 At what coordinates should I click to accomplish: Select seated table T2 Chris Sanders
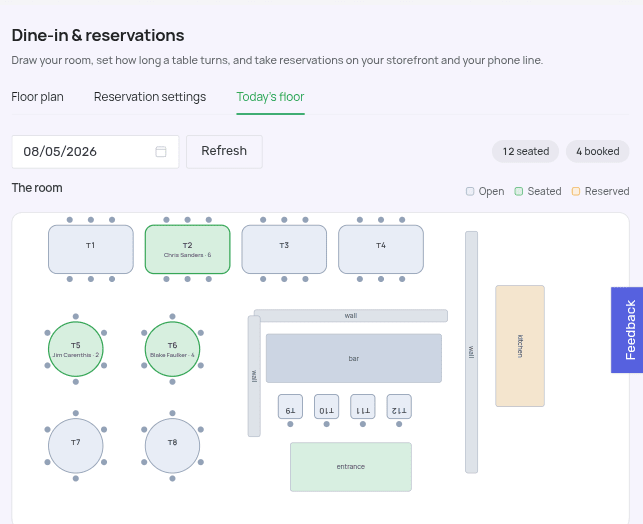187,249
